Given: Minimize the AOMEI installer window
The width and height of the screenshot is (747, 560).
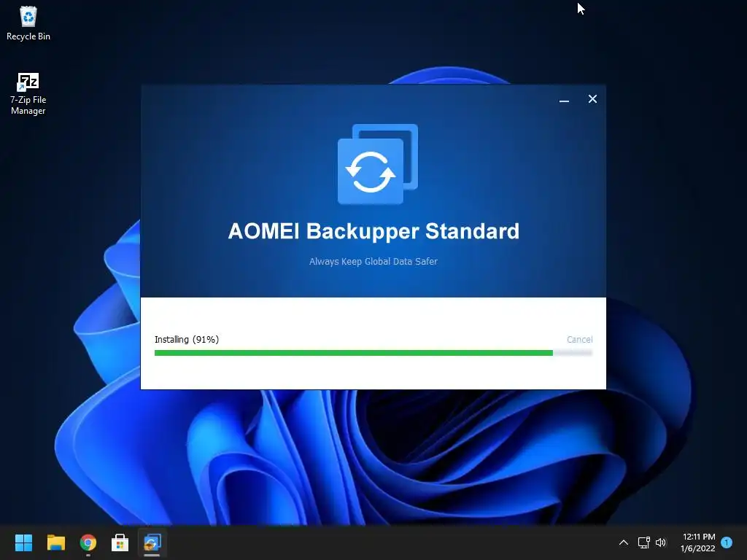Looking at the screenshot, I should pyautogui.click(x=564, y=99).
